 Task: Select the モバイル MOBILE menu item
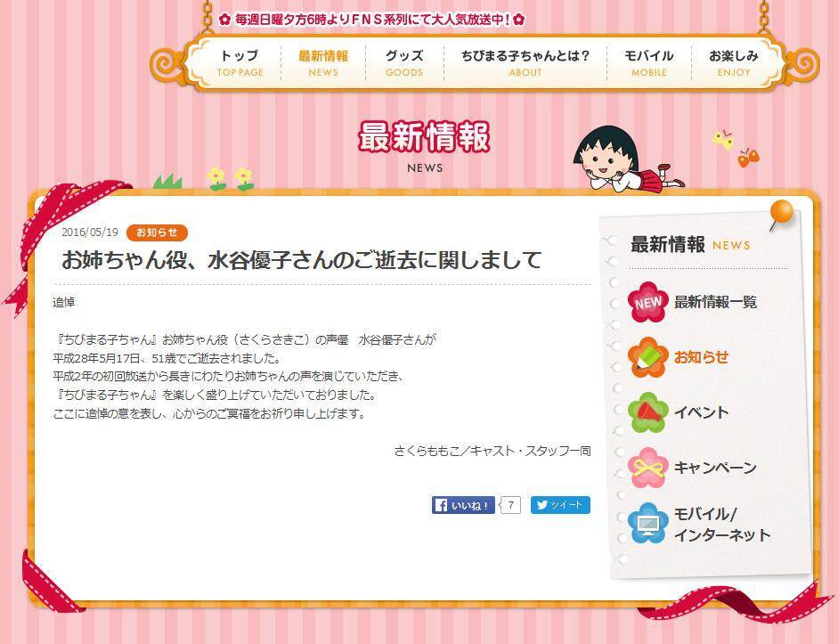(x=649, y=63)
